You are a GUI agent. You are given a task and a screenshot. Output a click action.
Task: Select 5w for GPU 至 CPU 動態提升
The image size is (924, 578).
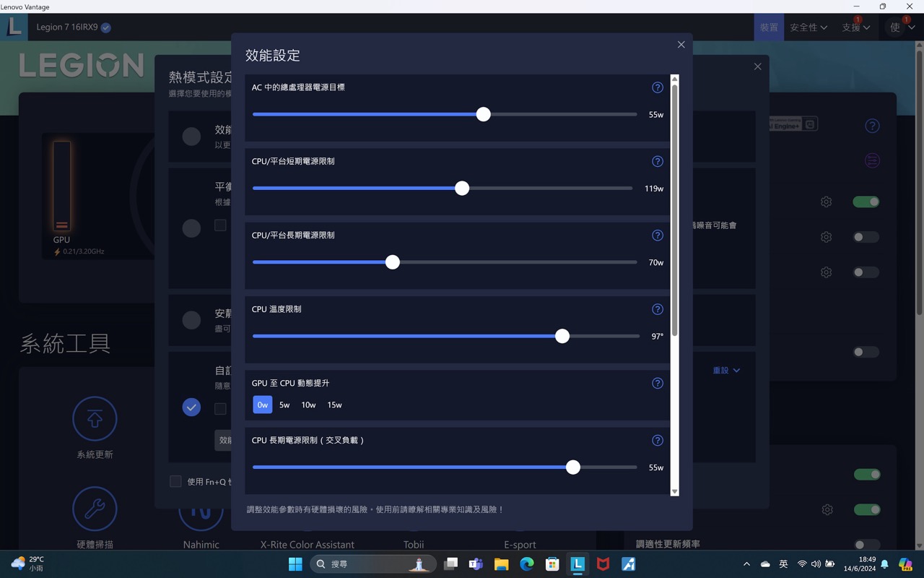tap(284, 405)
